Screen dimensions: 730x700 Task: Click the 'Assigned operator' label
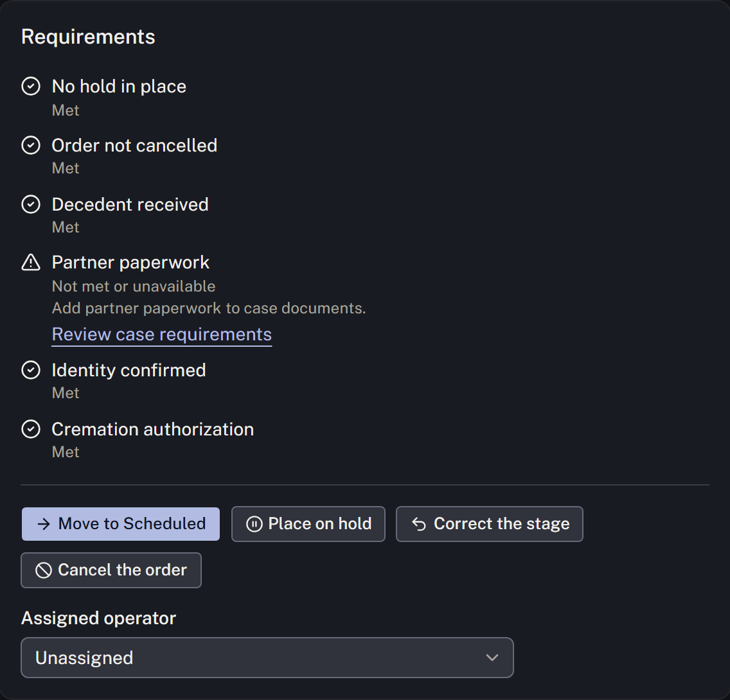[x=99, y=618]
